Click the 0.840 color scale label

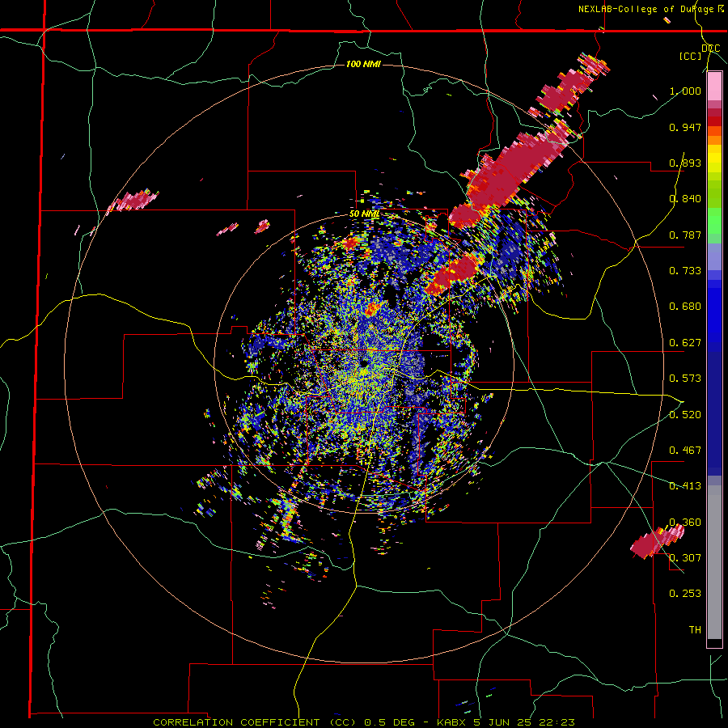click(x=685, y=199)
